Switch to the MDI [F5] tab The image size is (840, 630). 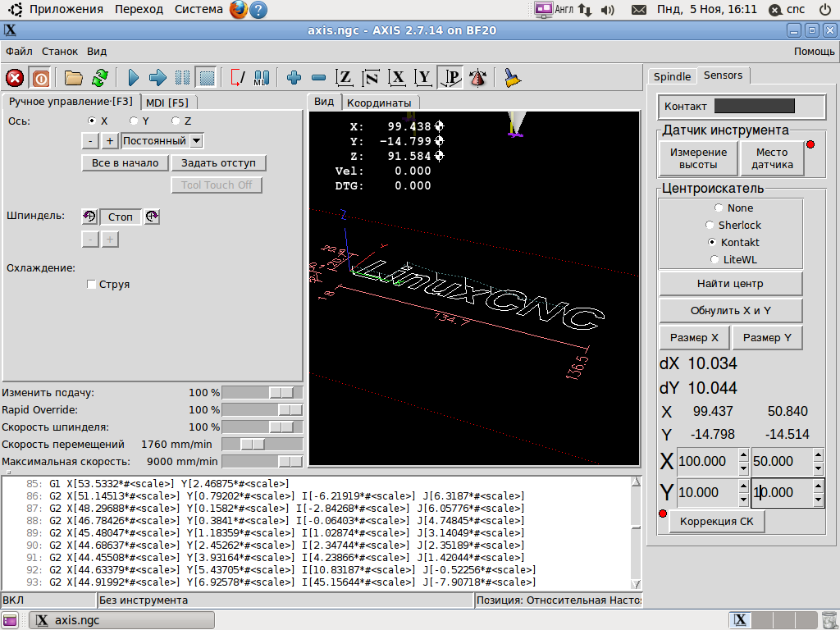[x=167, y=103]
